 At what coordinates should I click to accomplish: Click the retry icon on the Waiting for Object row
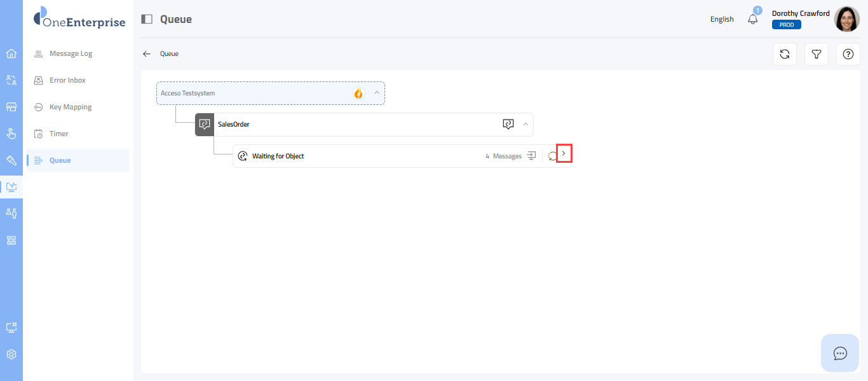[x=552, y=156]
